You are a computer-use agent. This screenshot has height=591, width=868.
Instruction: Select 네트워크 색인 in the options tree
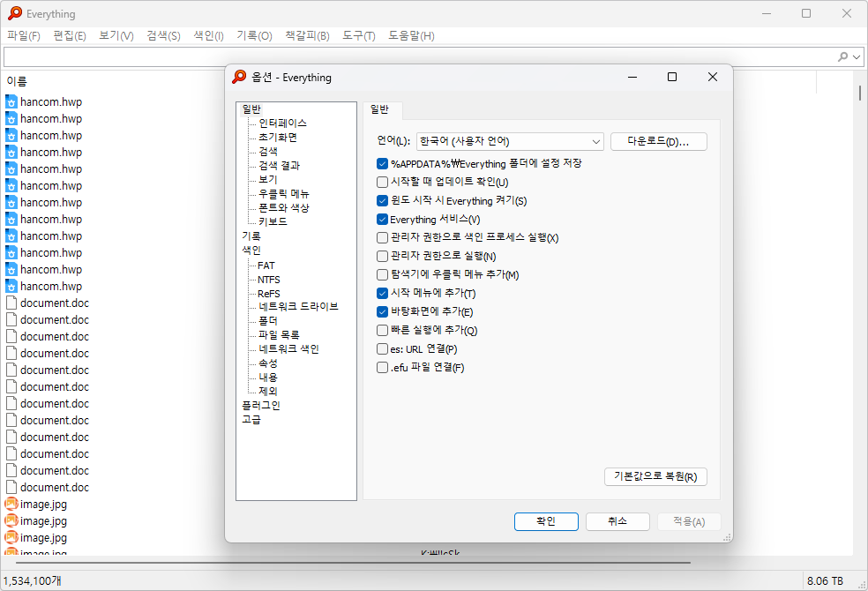pos(289,349)
